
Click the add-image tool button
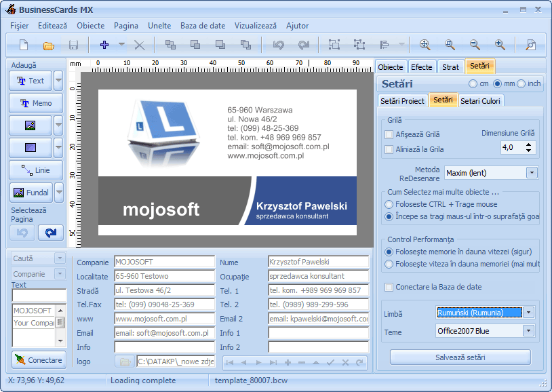(x=31, y=125)
